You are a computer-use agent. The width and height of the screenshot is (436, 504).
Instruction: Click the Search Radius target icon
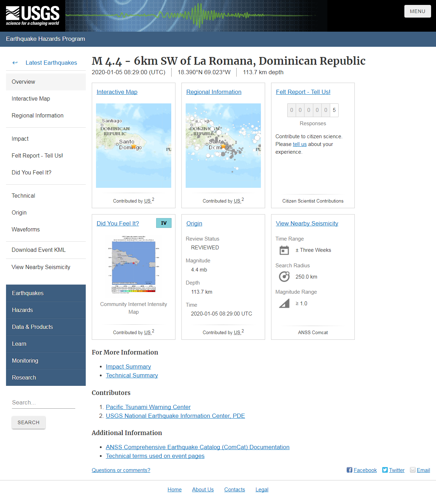coord(284,277)
